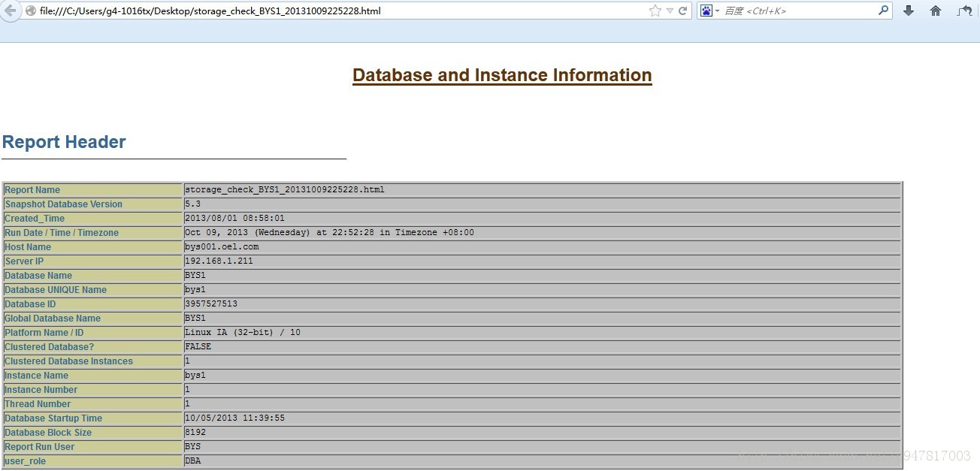980x471 pixels.
Task: Click the Database UNIQUE Name label
Action: click(56, 290)
